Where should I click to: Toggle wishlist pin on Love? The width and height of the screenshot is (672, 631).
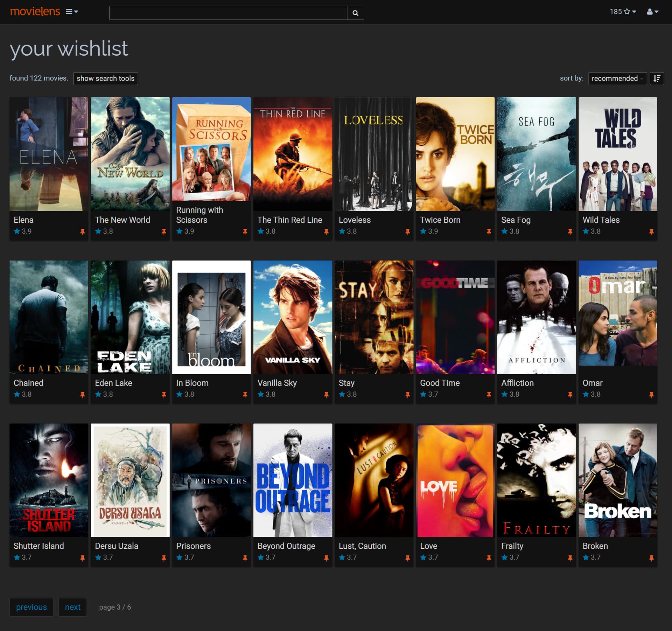pyautogui.click(x=489, y=558)
